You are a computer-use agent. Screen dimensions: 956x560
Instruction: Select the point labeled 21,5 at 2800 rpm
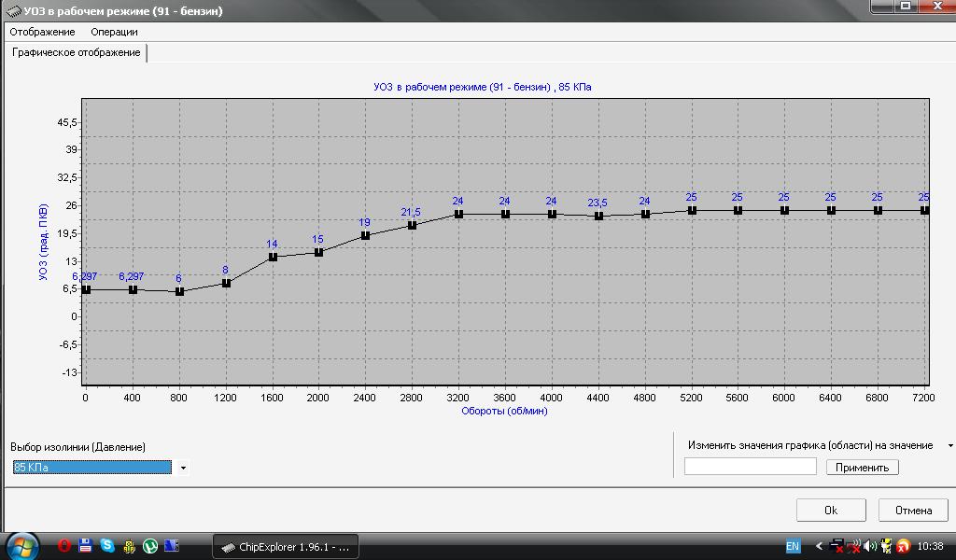pos(412,226)
